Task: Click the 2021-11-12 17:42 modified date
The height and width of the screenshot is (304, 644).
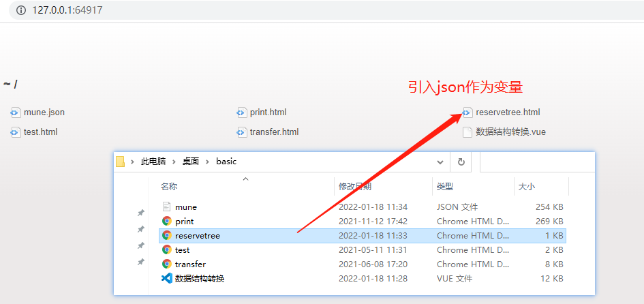Action: [x=373, y=222]
